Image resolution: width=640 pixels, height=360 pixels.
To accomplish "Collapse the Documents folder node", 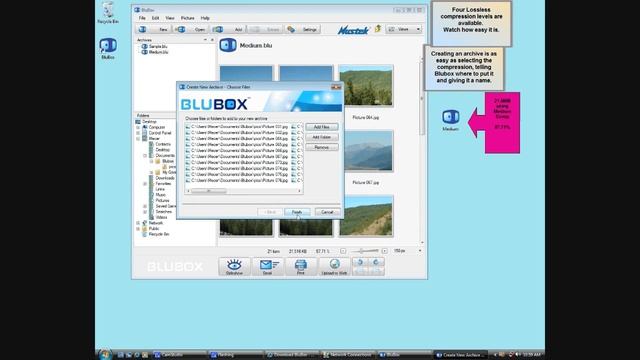I will [145, 156].
